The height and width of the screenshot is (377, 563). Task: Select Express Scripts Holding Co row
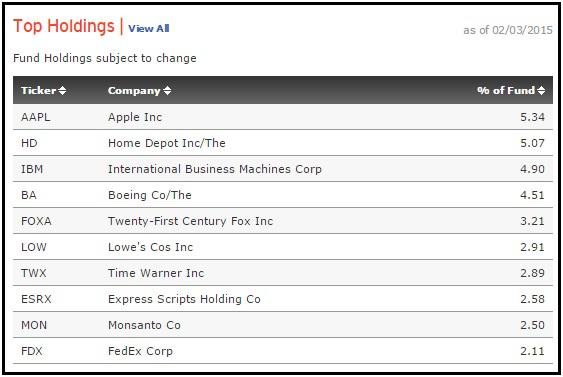tap(283, 299)
